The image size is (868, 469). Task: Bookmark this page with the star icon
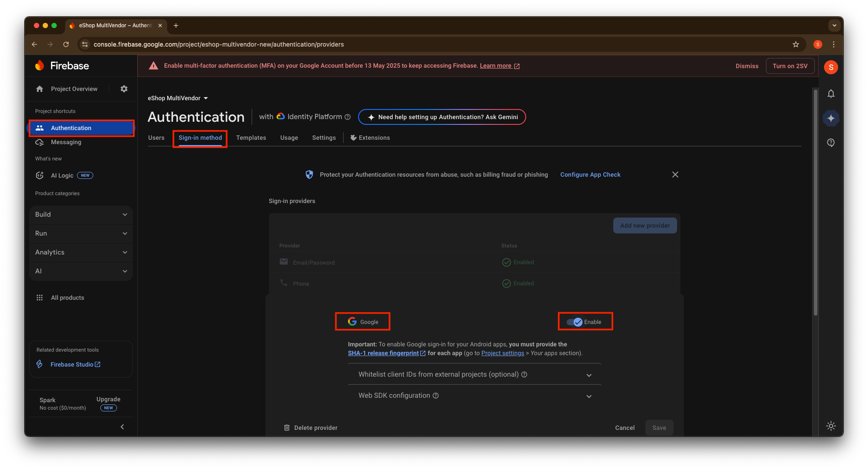click(x=795, y=44)
